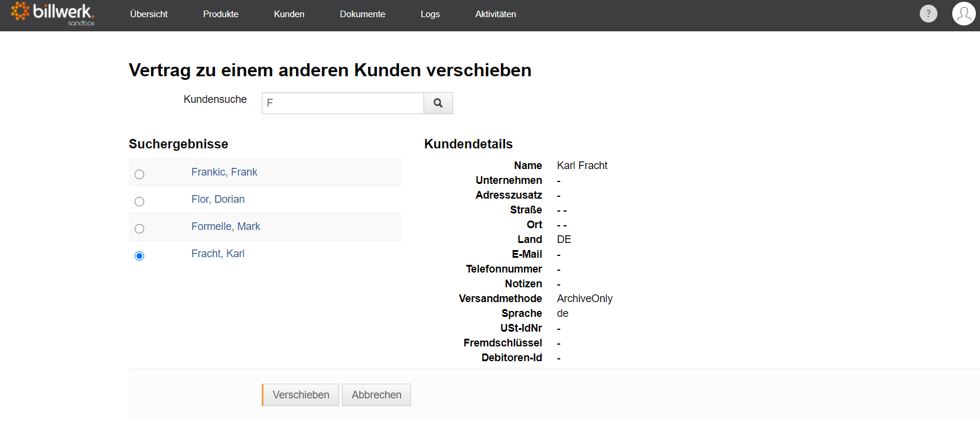Click the Abbrechen button
Image resolution: width=980 pixels, height=428 pixels.
(x=376, y=395)
